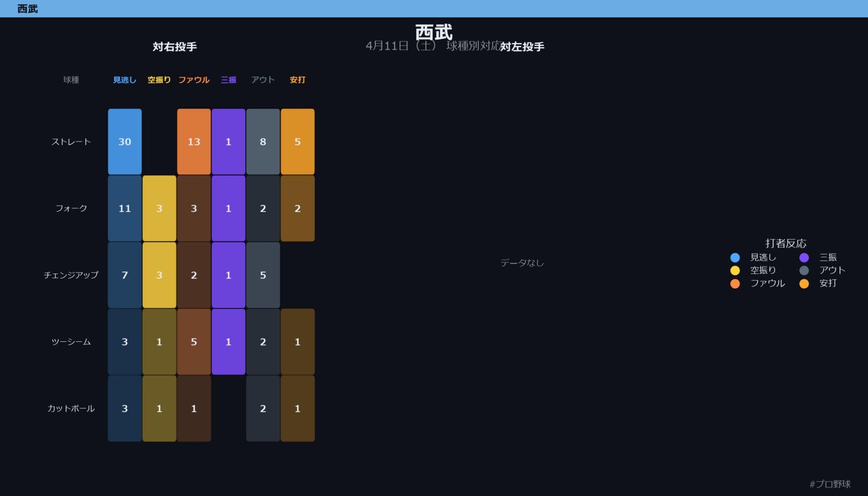Image resolution: width=868 pixels, height=496 pixels.
Task: Click the 打者反応 legend title
Action: 786,243
